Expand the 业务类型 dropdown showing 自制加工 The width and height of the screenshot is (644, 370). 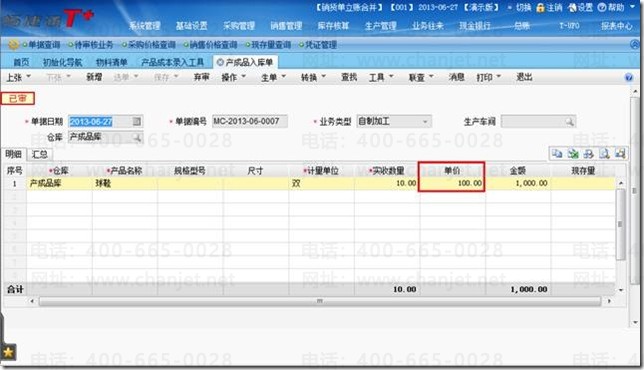[425, 122]
